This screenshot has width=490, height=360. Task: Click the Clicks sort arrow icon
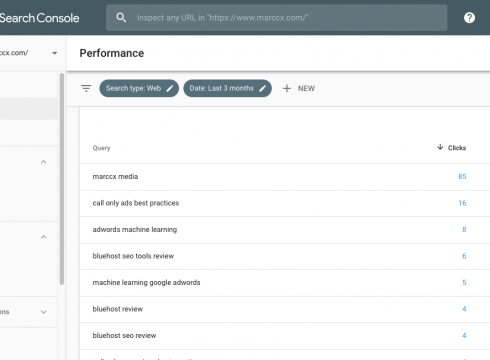click(x=440, y=147)
